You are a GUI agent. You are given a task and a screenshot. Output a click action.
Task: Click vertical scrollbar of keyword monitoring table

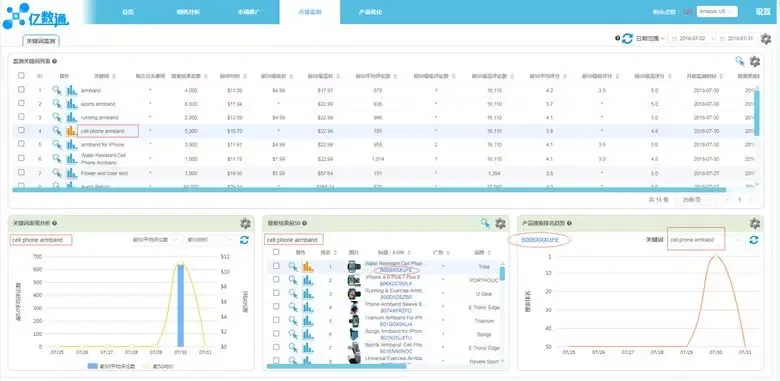click(757, 112)
